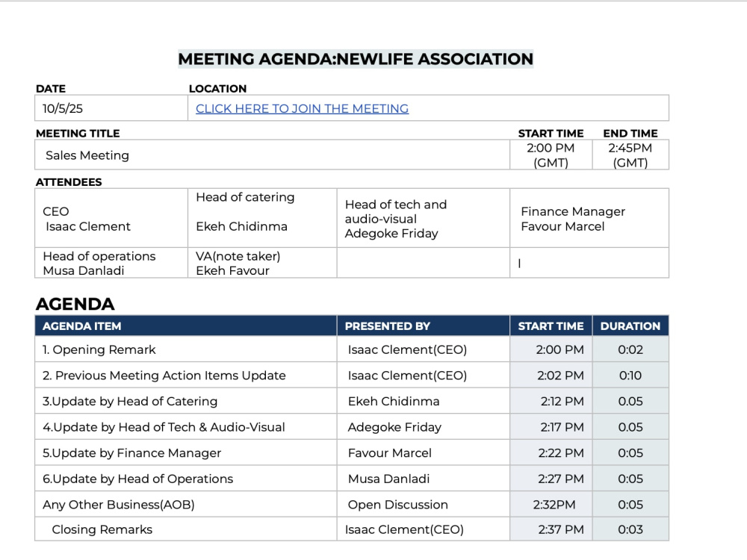Screen dimensions: 747x560
Task: Select the date cell 10/5/25
Action: coord(111,108)
